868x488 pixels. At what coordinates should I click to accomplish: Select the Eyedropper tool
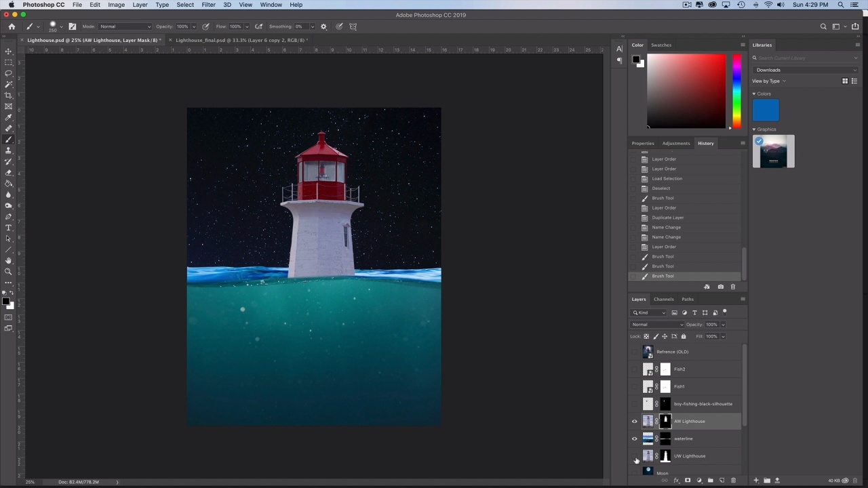click(9, 117)
